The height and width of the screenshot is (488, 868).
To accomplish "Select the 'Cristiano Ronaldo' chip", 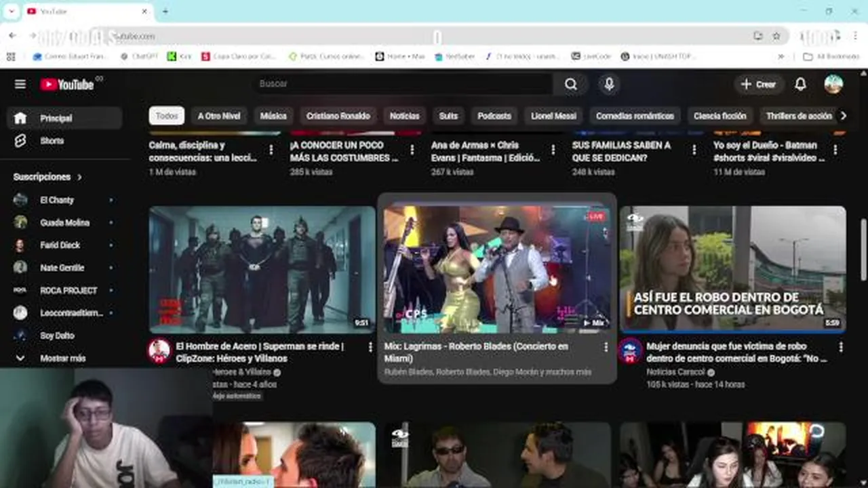I will pyautogui.click(x=338, y=116).
